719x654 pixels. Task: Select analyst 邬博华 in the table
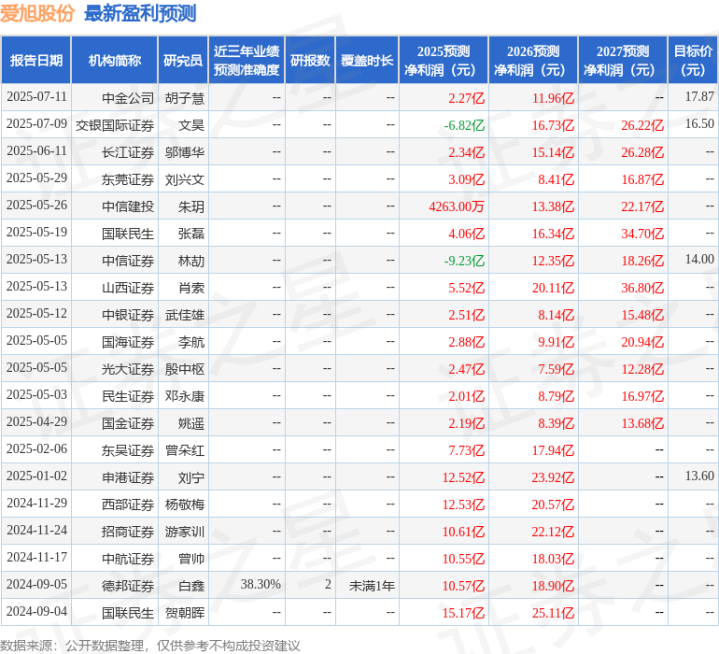pos(185,151)
